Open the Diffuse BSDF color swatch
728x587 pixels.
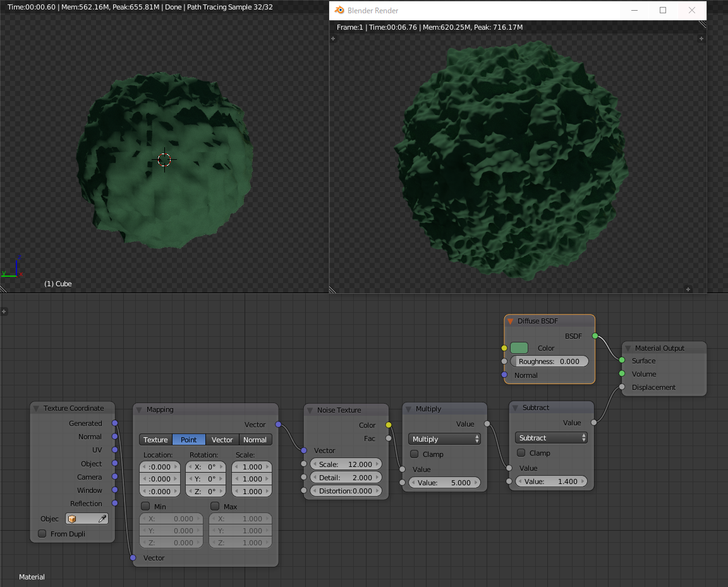pyautogui.click(x=519, y=348)
